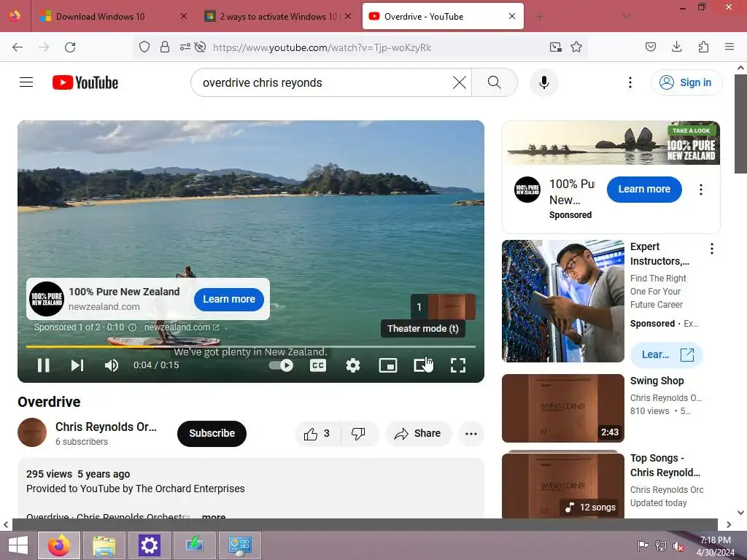Open Settings gear app in taskbar
Image resolution: width=747 pixels, height=560 pixels.
pos(149,545)
